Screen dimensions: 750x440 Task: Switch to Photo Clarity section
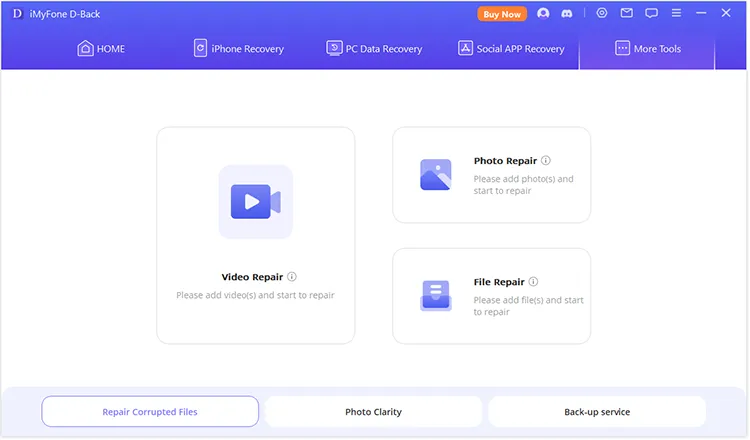pyautogui.click(x=374, y=412)
